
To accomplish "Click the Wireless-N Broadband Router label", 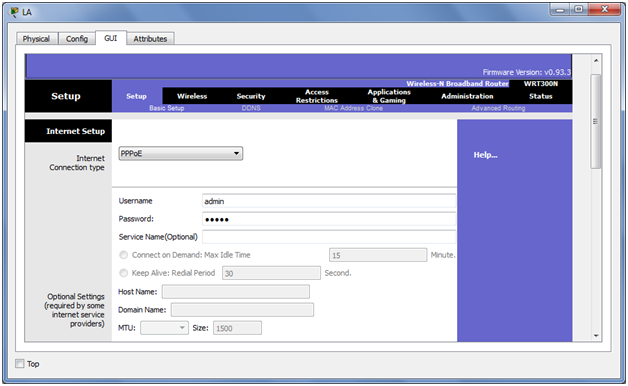I will (457, 83).
